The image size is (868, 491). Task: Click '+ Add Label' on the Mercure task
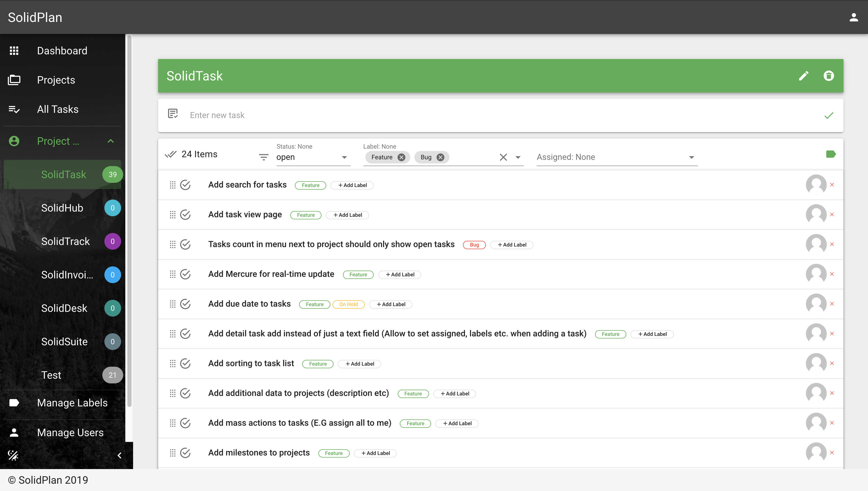(x=400, y=275)
